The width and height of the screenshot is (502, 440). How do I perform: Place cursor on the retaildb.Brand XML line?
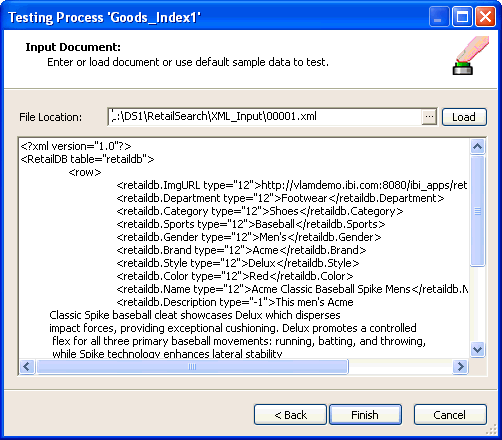tap(241, 250)
